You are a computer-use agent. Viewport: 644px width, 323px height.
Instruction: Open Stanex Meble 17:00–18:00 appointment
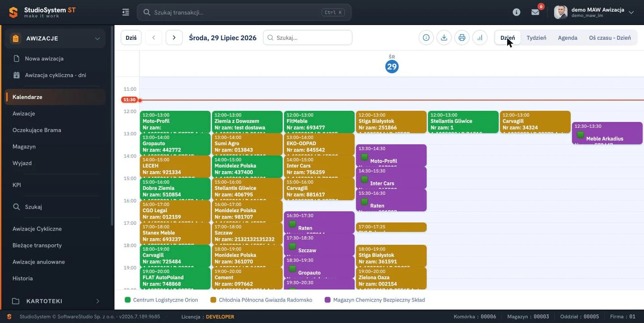pos(175,234)
